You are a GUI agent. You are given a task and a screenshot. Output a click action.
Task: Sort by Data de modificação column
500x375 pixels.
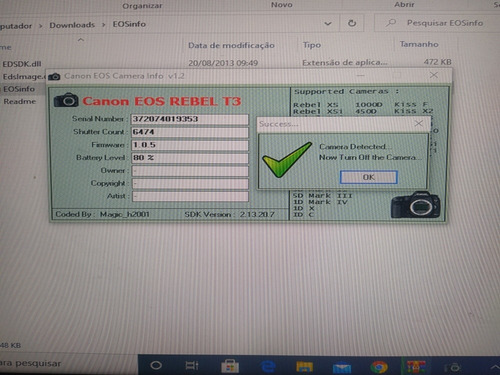pyautogui.click(x=231, y=45)
